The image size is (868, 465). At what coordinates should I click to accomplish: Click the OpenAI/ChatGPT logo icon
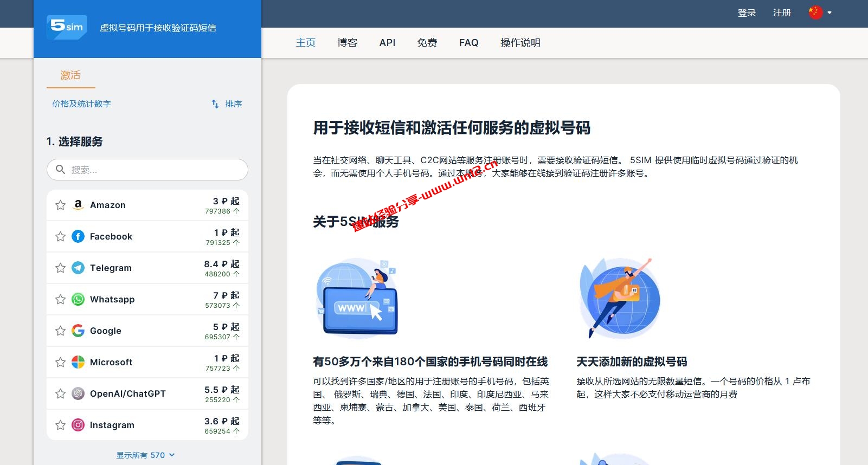pos(78,393)
